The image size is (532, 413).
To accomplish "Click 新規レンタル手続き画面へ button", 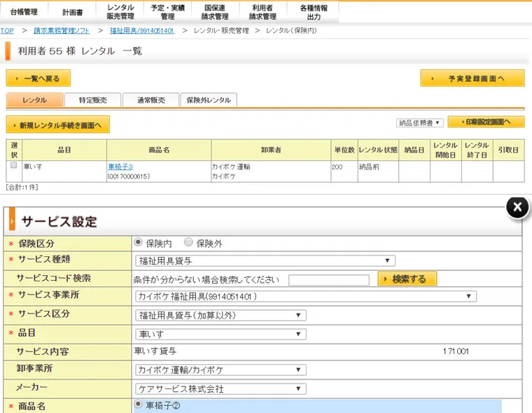I will pos(57,125).
